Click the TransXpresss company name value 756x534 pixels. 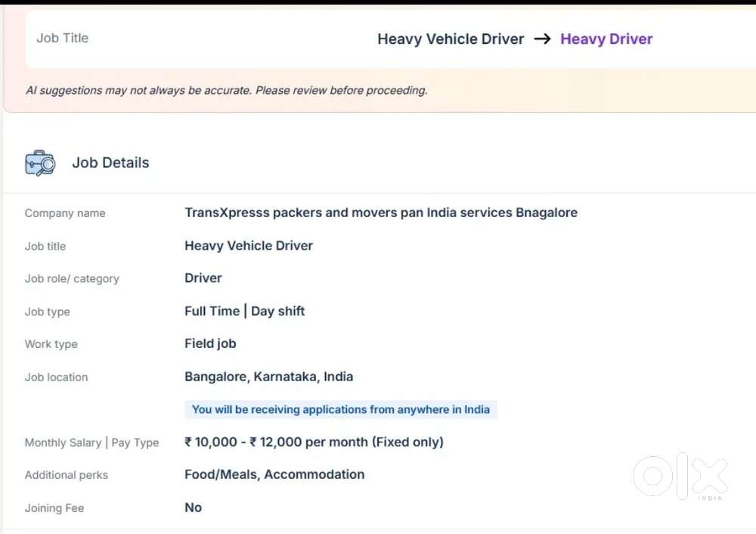click(x=381, y=213)
